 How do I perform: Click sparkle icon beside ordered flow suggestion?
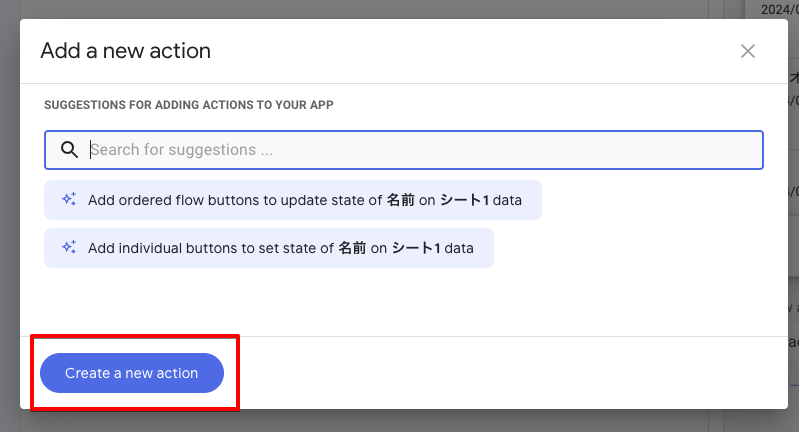pyautogui.click(x=68, y=200)
